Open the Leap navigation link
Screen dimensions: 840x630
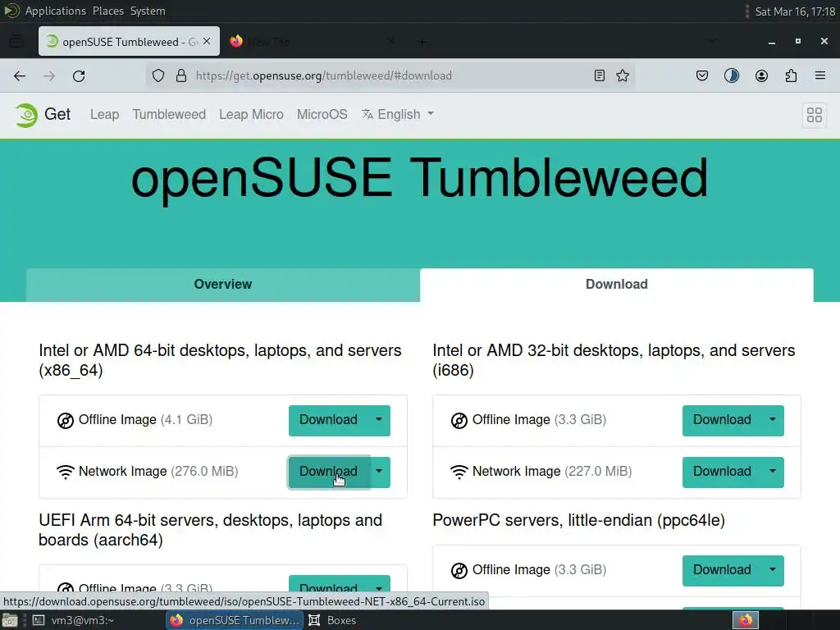pyautogui.click(x=104, y=115)
